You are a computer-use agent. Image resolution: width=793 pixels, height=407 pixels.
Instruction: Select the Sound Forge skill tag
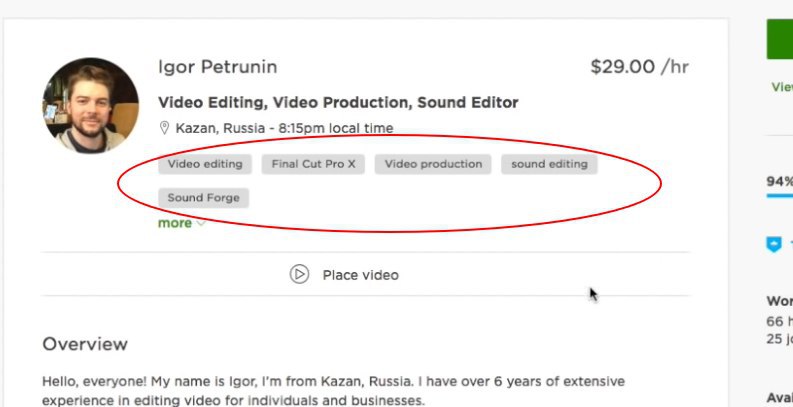coord(203,198)
